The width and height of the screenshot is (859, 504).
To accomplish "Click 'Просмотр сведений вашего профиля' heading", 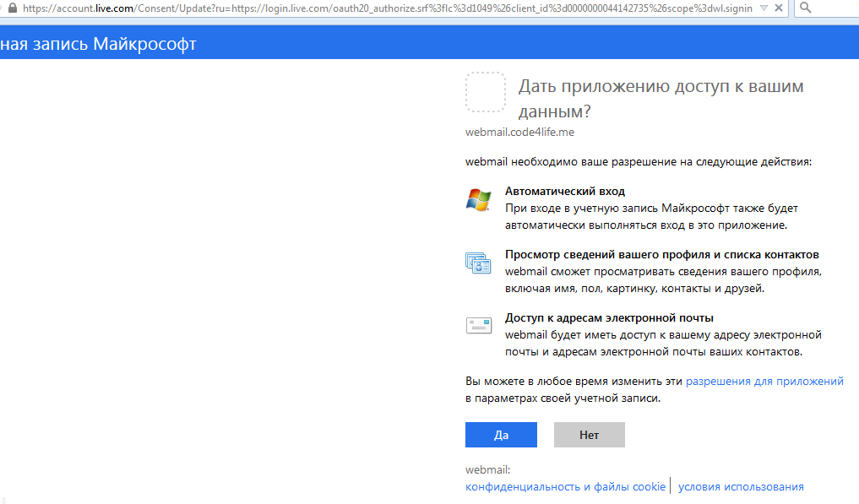I will click(662, 254).
